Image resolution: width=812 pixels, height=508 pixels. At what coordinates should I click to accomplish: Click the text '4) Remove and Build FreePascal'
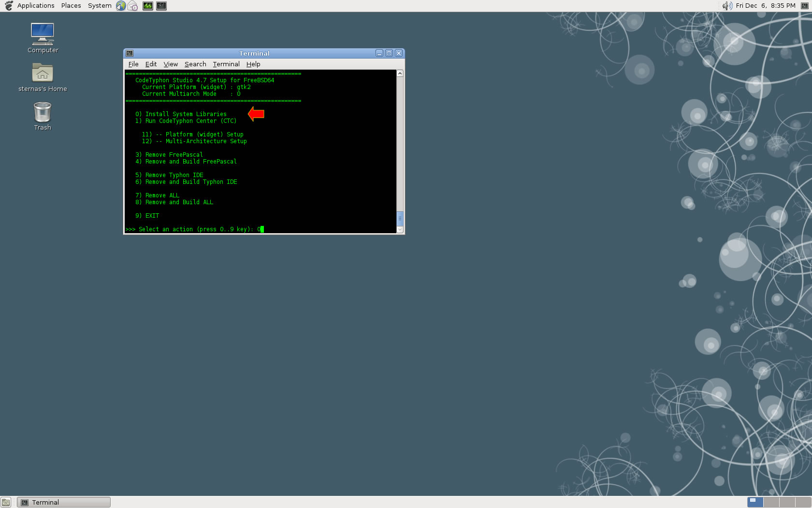coord(186,162)
